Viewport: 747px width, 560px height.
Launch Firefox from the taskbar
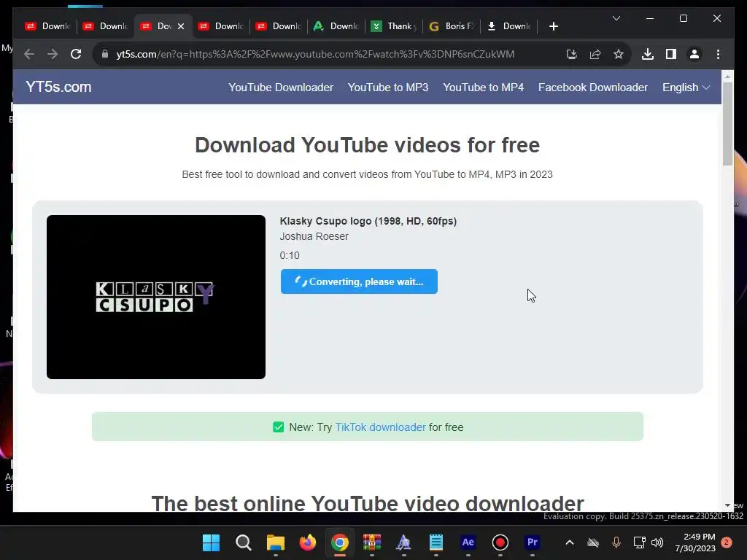(x=308, y=542)
